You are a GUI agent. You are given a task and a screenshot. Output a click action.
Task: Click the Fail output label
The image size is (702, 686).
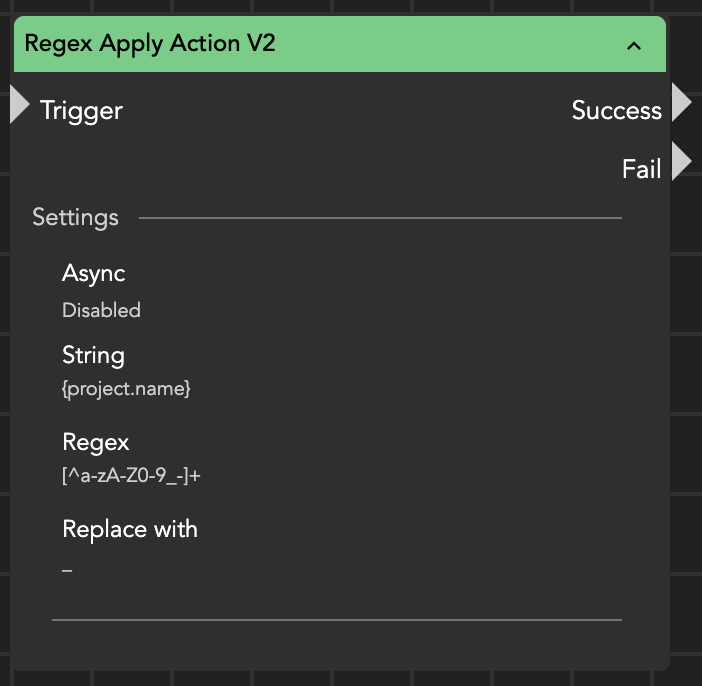pos(641,169)
